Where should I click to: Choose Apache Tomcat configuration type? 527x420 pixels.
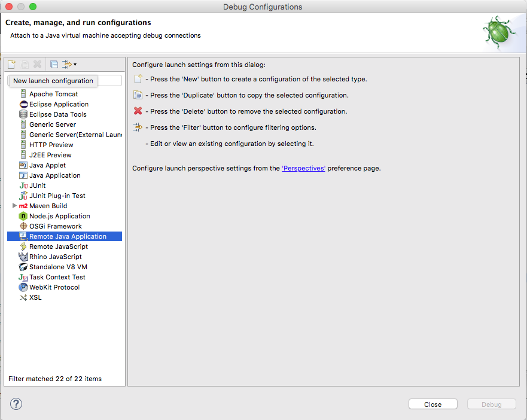[53, 94]
